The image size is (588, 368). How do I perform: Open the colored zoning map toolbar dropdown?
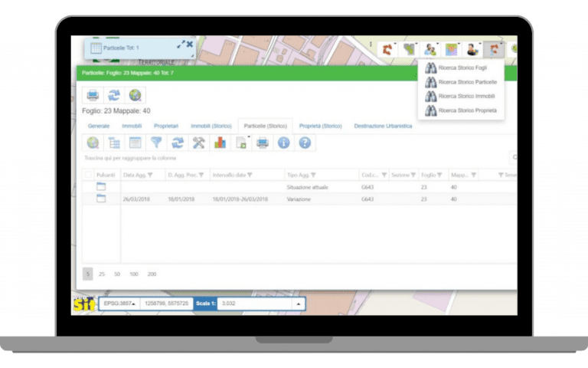point(451,50)
